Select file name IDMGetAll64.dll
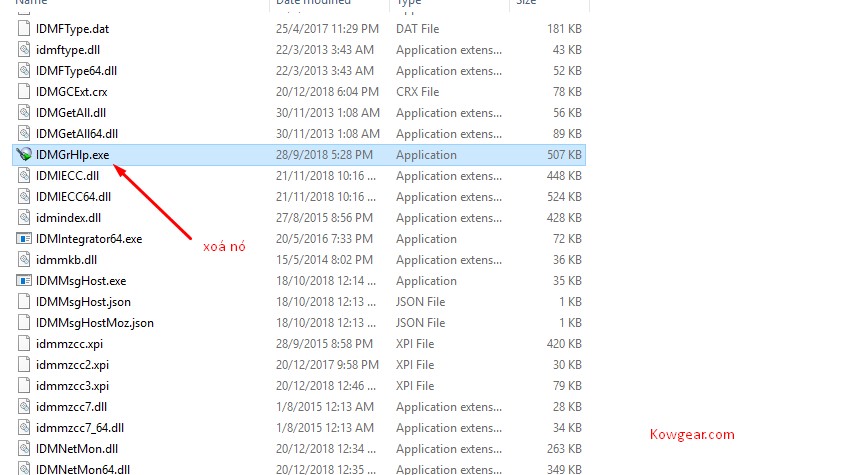Viewport: 848px width, 475px height. [x=77, y=134]
